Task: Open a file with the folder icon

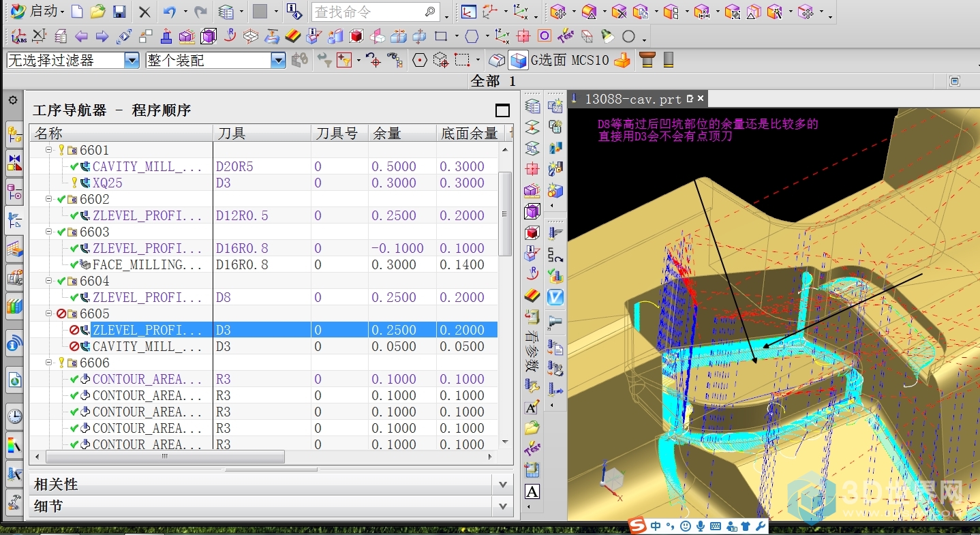Action: [98, 12]
